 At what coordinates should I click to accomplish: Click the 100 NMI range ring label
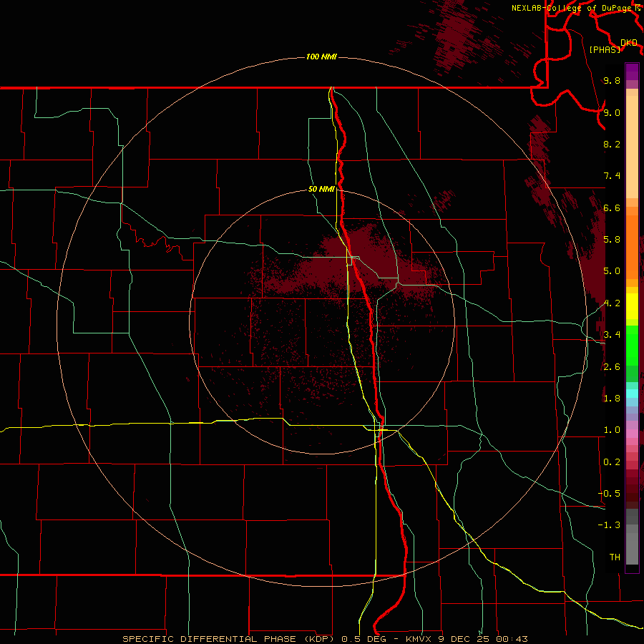321,57
